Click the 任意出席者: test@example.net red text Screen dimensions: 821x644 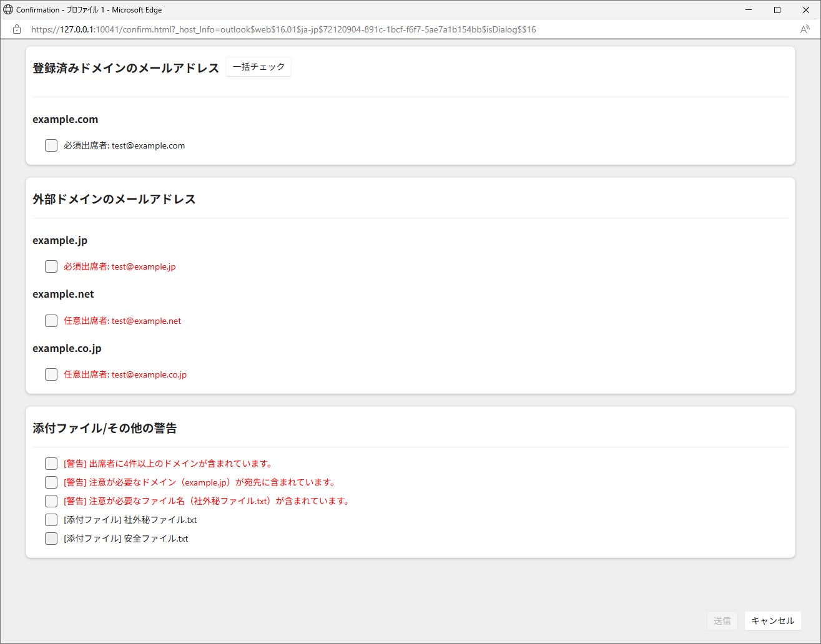pos(122,321)
